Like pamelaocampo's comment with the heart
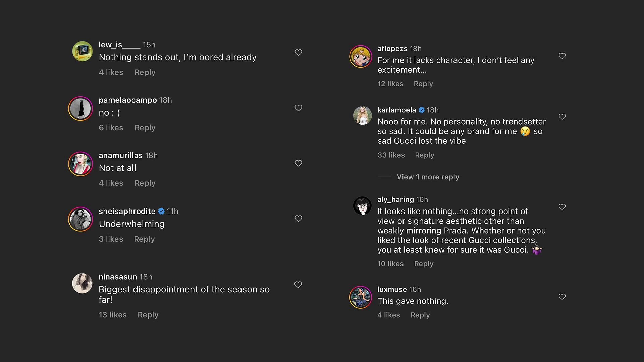 pos(298,108)
